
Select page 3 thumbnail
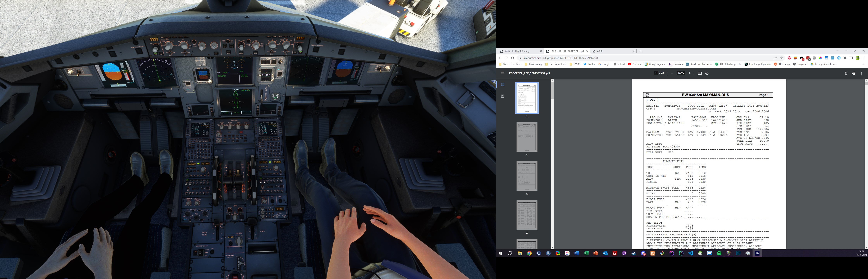(x=527, y=176)
